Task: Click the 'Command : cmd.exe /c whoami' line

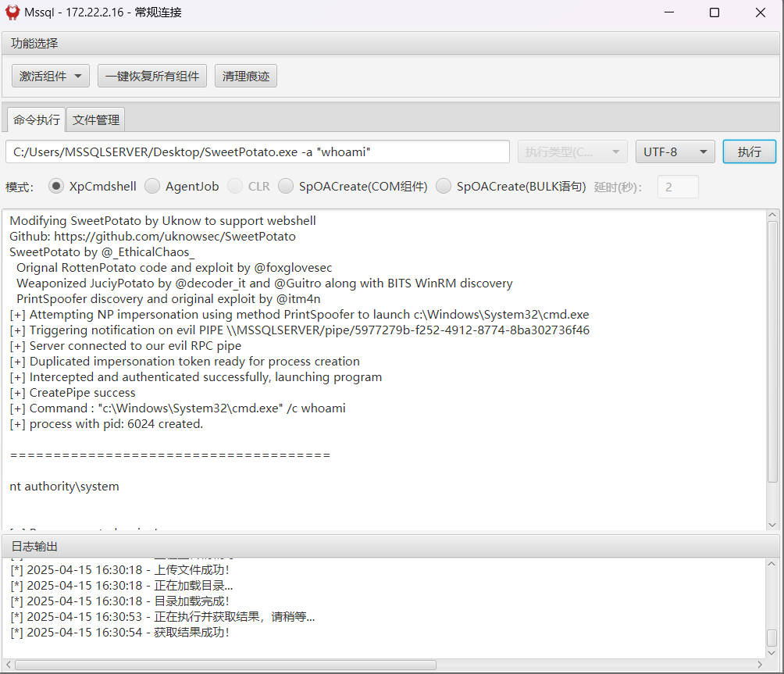Action: point(177,408)
